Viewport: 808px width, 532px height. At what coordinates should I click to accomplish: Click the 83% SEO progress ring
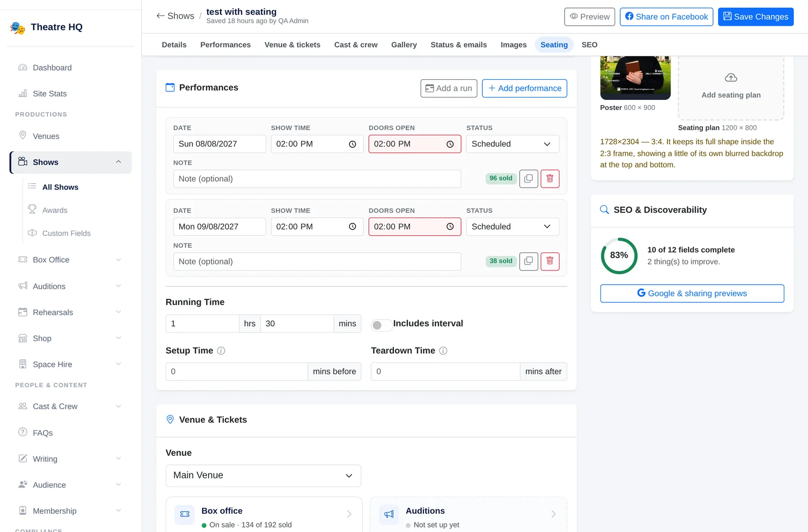619,256
